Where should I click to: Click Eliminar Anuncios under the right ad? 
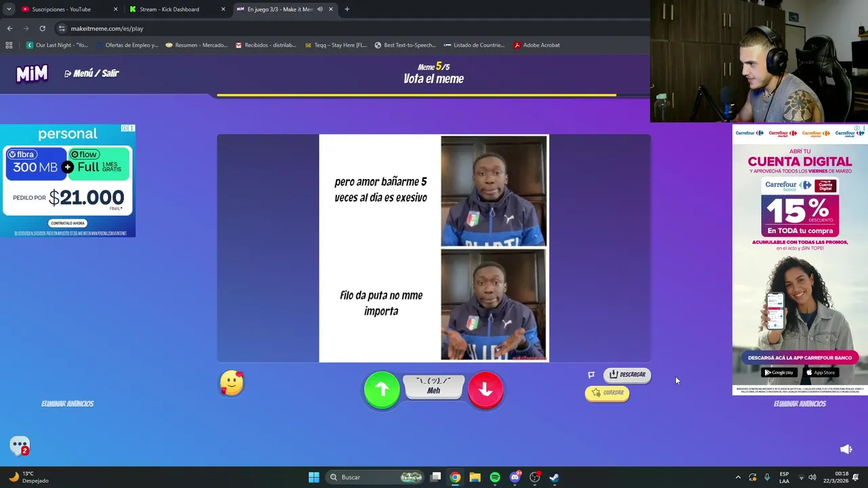coord(800,403)
